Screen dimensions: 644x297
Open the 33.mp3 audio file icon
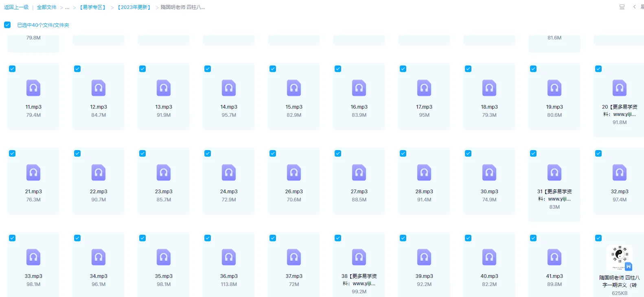pyautogui.click(x=33, y=257)
